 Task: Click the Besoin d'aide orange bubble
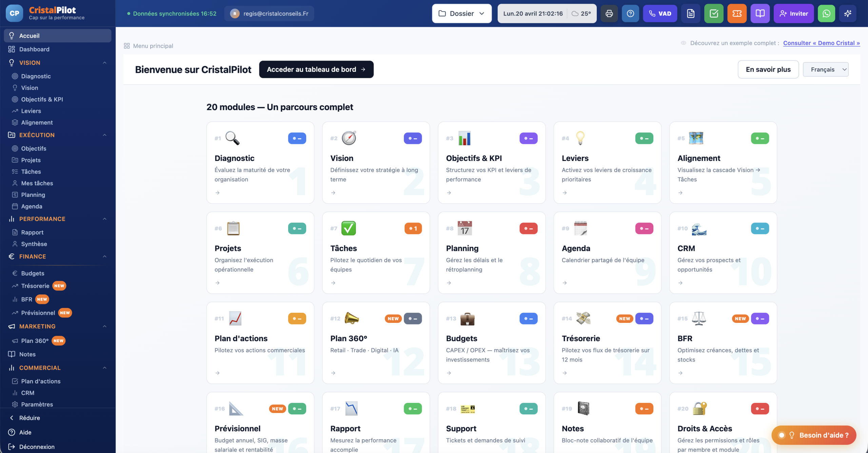tap(814, 435)
